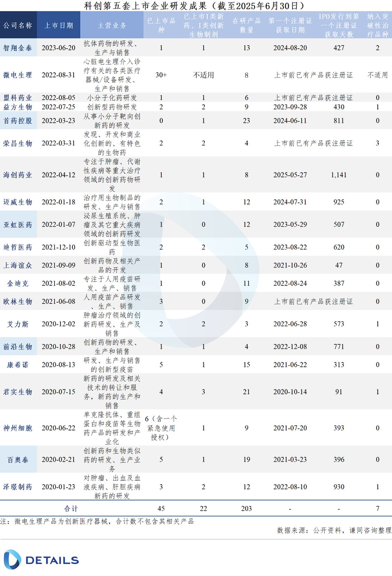Viewport: 392px width, 576px height.
Task: Select company name 百奥泰
Action: pyautogui.click(x=18, y=460)
